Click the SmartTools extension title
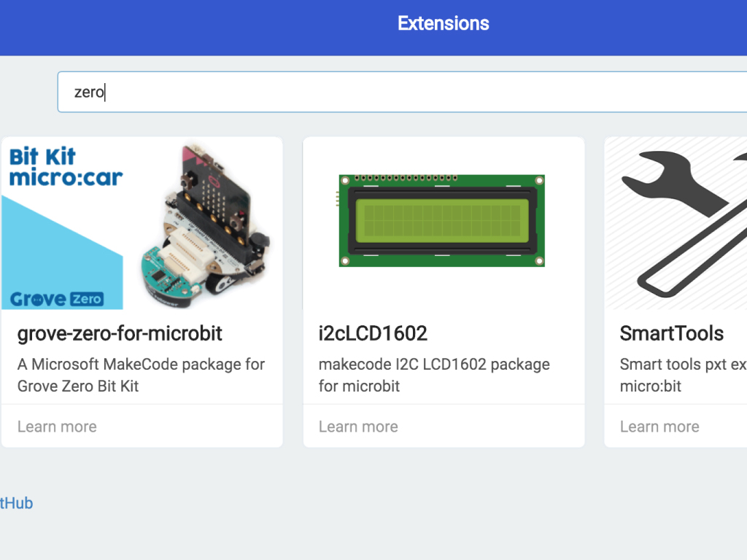 point(671,333)
